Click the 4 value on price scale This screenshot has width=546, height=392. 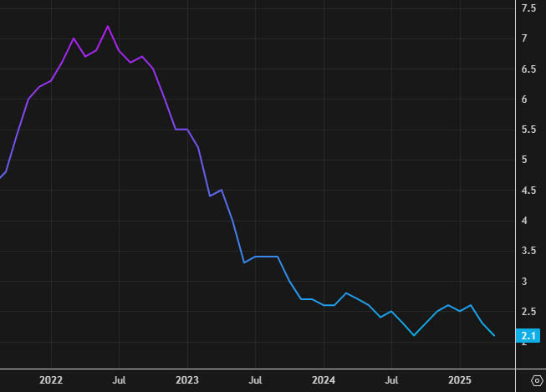pos(524,221)
